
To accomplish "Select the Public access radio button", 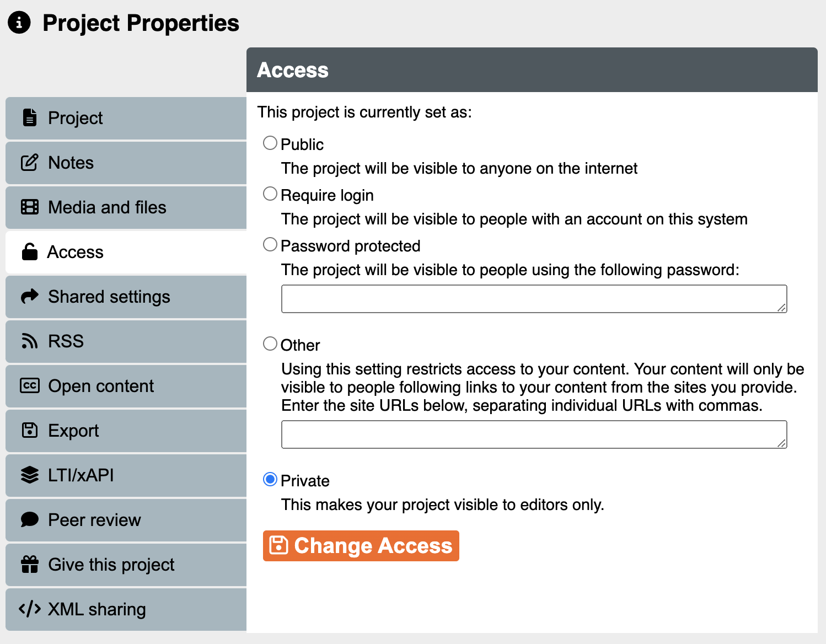I will (270, 143).
